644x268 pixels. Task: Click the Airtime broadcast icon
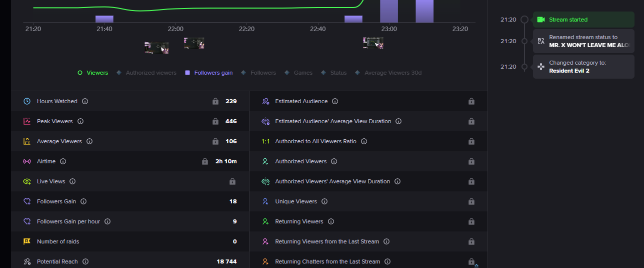click(x=27, y=161)
